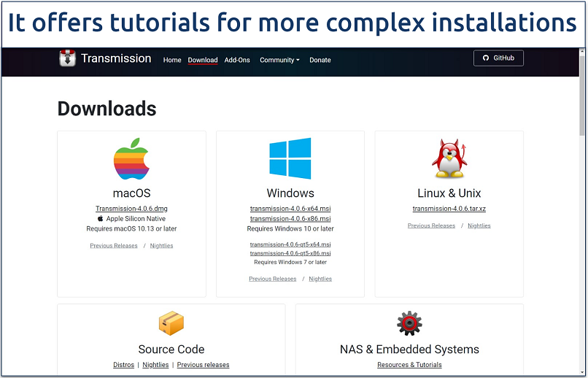Click the page vertical scrollbar thumb
The image size is (588, 378).
coord(582,96)
